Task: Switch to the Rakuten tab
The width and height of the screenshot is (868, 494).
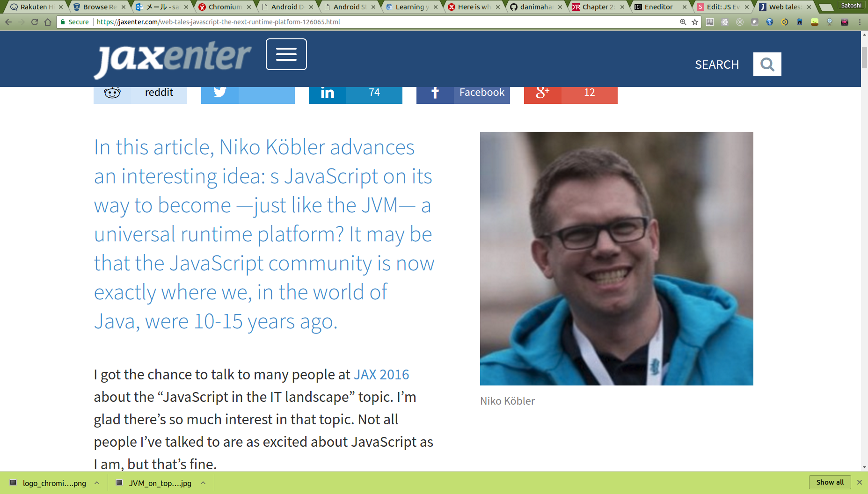Action: click(x=36, y=7)
